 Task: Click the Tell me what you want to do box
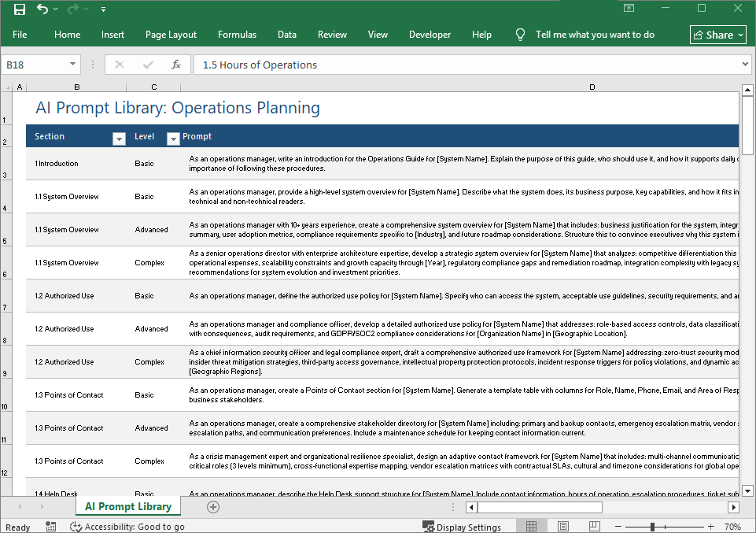pyautogui.click(x=595, y=35)
